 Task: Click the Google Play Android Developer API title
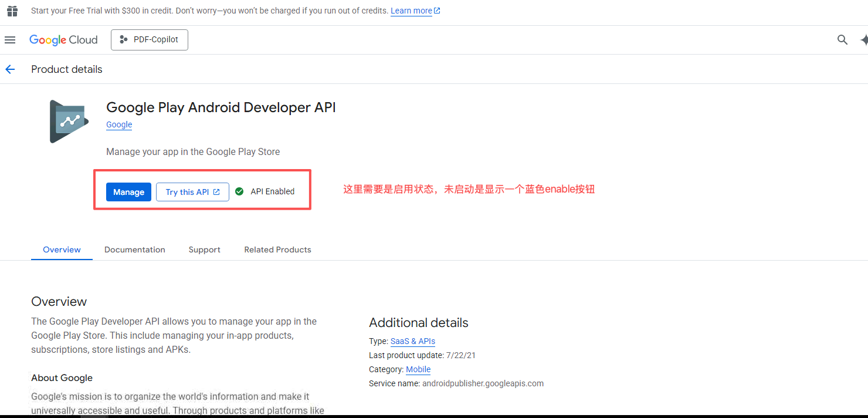point(221,108)
